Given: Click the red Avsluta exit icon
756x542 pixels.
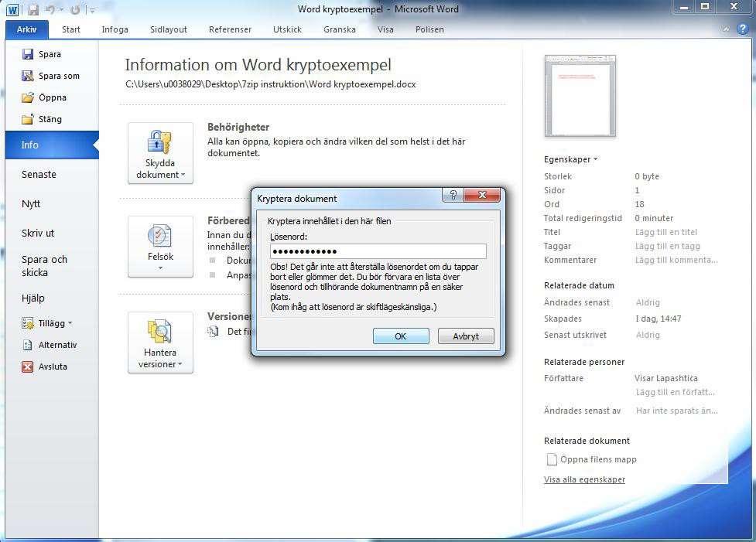Looking at the screenshot, I should [28, 366].
